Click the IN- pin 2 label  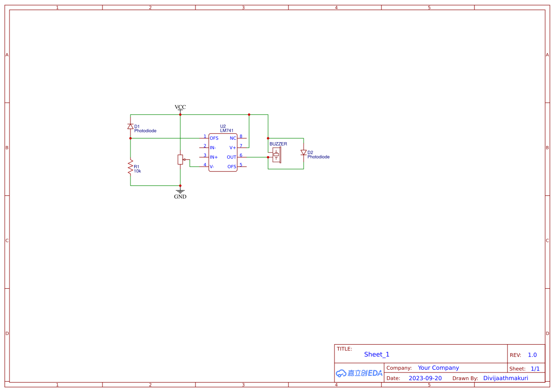click(x=213, y=148)
